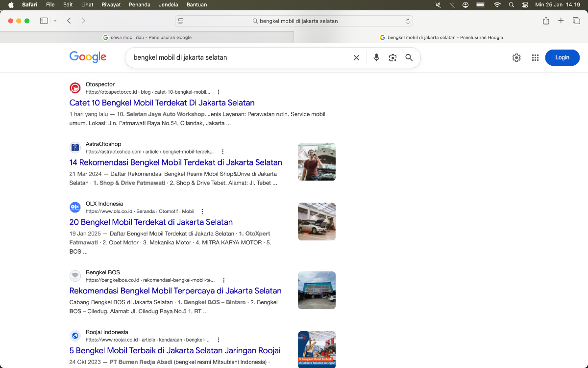This screenshot has width=588, height=368.
Task: Open more options for the AstraOtoshop result
Action: pos(223,151)
